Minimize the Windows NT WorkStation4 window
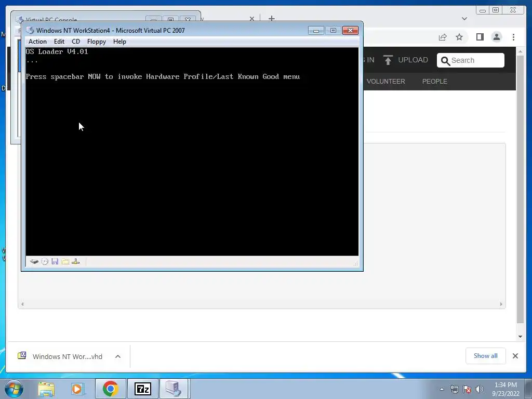 [316, 31]
